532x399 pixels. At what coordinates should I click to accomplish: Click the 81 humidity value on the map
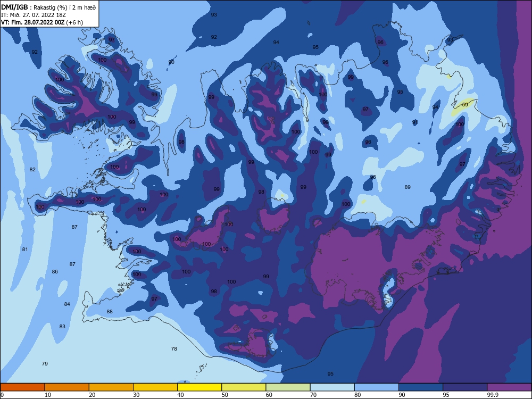coord(25,249)
